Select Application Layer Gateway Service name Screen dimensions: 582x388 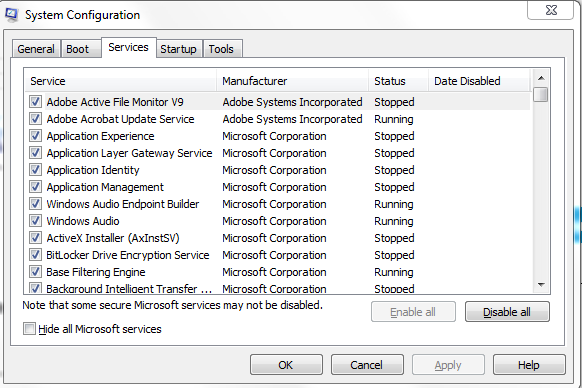pos(129,153)
